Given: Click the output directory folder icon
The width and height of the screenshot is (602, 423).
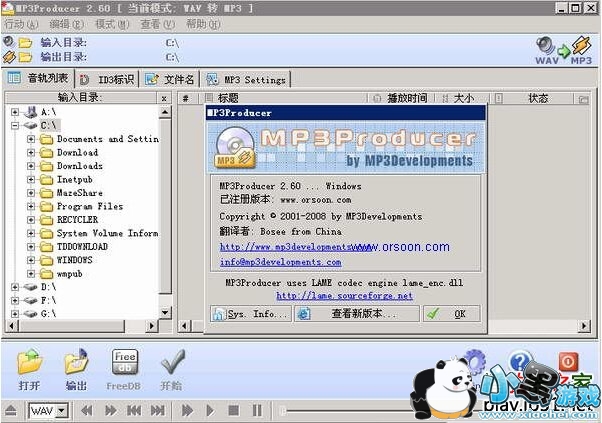Looking at the screenshot, I should point(26,58).
